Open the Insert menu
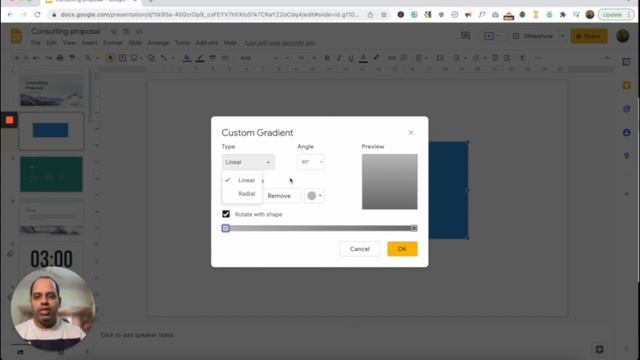Image resolution: width=640 pixels, height=360 pixels. (89, 43)
